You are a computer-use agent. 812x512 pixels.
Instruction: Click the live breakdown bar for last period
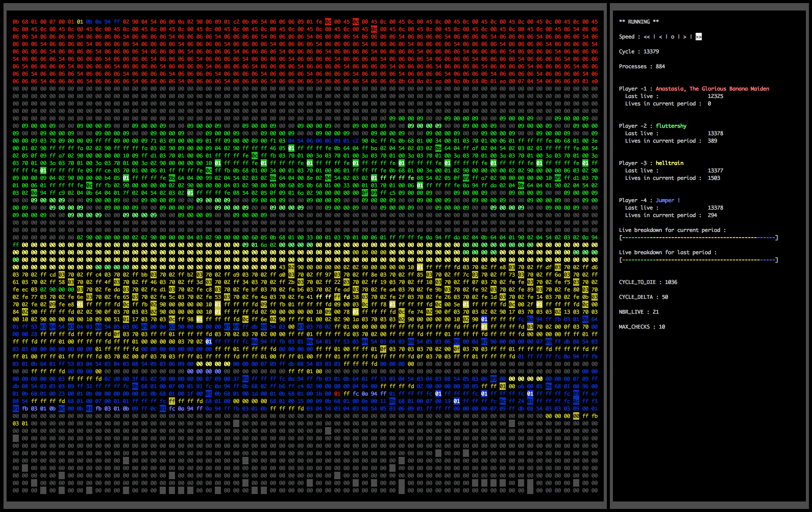[x=699, y=260]
